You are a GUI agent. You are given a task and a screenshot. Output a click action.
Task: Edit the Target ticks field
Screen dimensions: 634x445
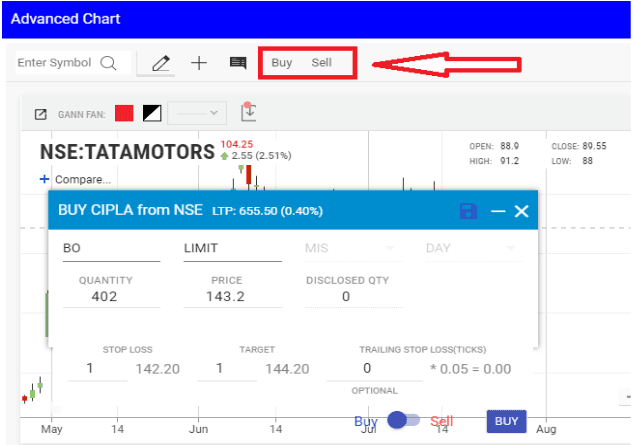coord(227,369)
